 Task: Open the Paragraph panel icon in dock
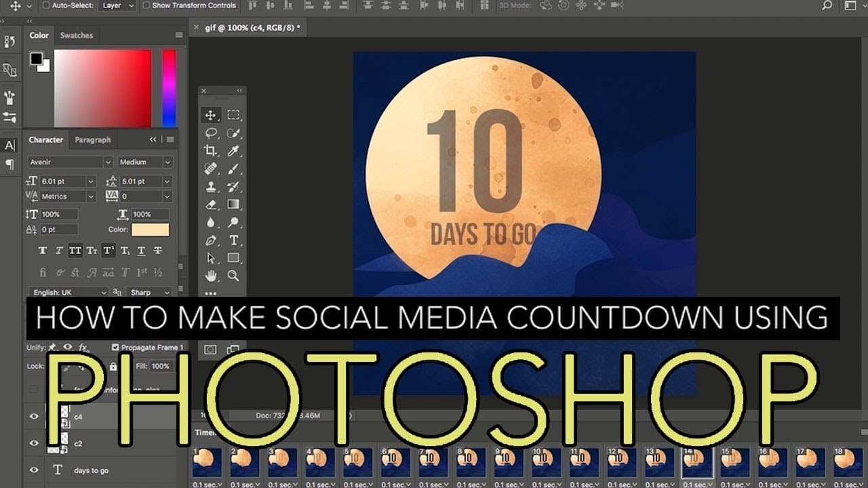(x=9, y=164)
